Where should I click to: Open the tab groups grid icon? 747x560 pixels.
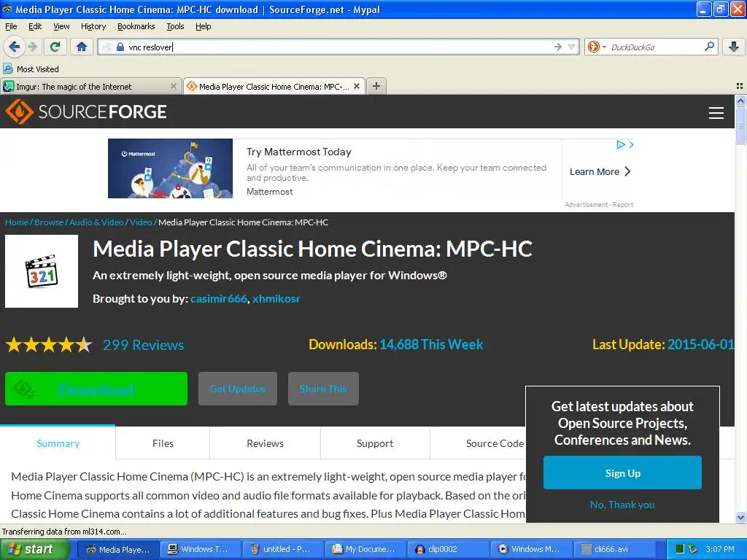point(740,86)
